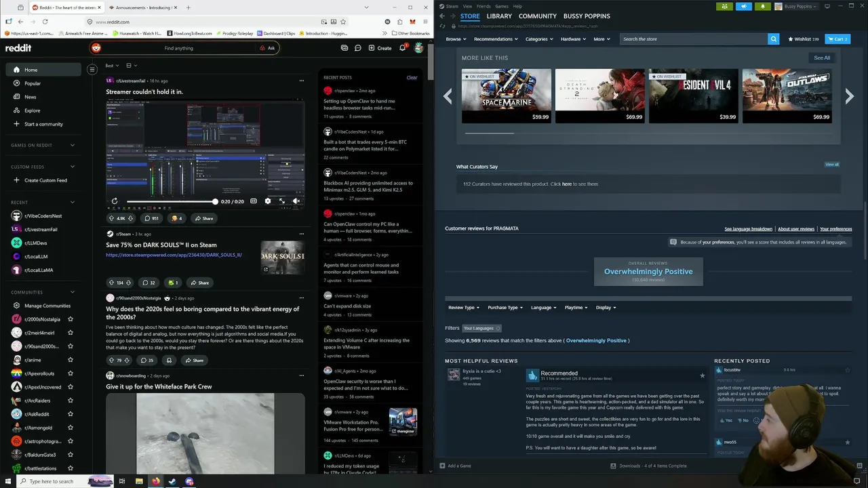Image resolution: width=868 pixels, height=488 pixels.
Task: Open Reddit chat icon in header
Action: [x=357, y=48]
